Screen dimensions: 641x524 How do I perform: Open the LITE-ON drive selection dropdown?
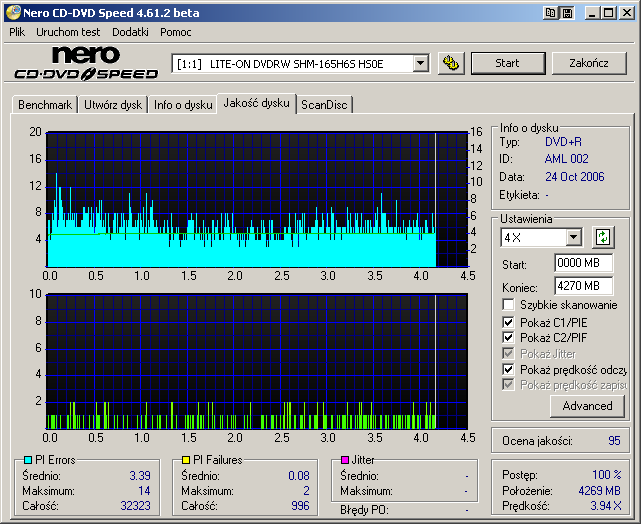click(420, 64)
